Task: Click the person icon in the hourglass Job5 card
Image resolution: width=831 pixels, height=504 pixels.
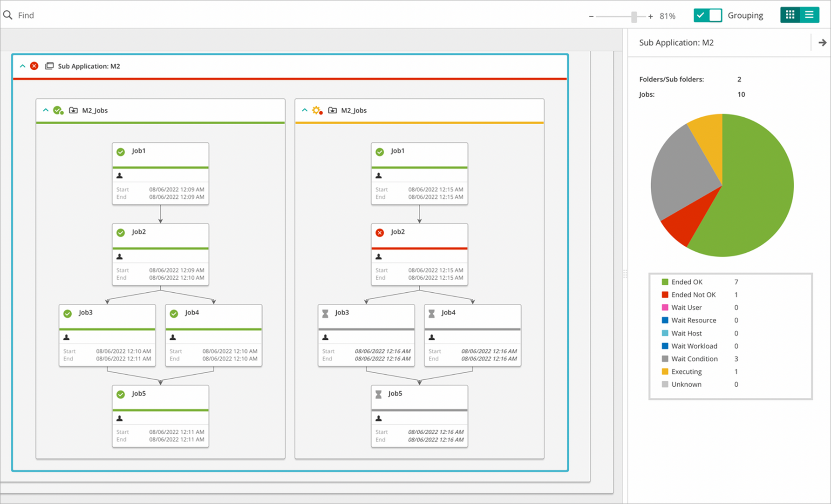Action: (x=379, y=418)
